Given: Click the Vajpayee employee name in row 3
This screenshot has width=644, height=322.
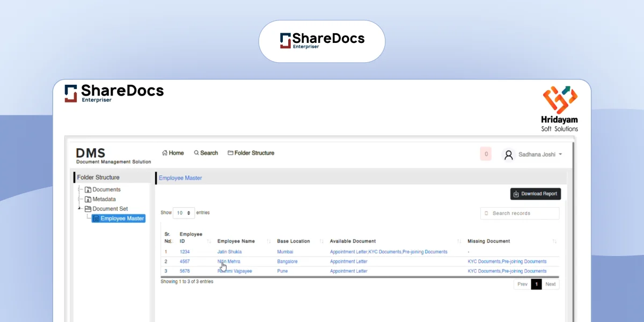Looking at the screenshot, I should tap(235, 271).
